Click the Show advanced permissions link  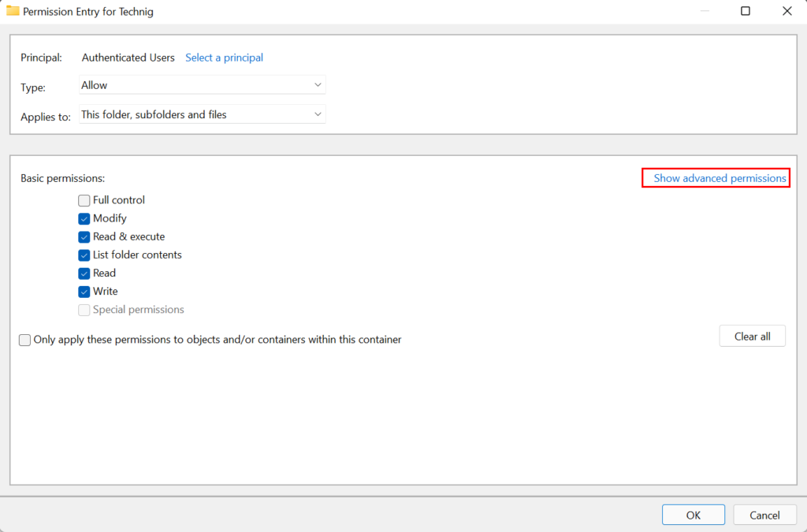(715, 178)
